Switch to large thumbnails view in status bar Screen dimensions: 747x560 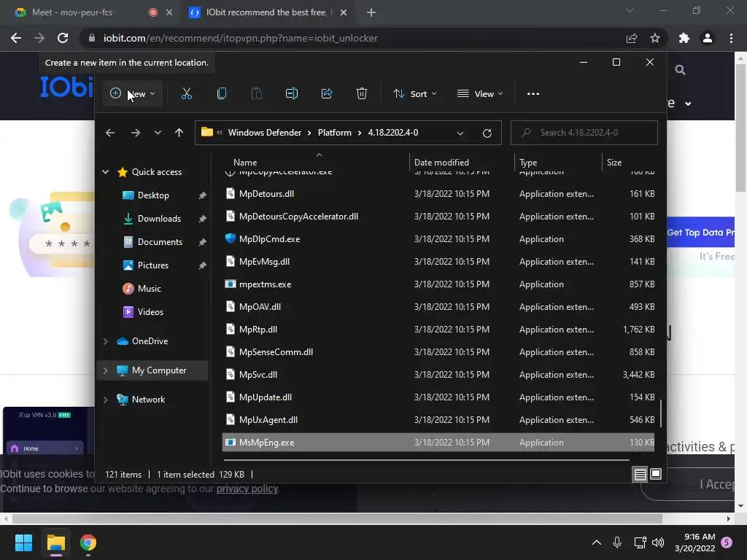pyautogui.click(x=656, y=474)
